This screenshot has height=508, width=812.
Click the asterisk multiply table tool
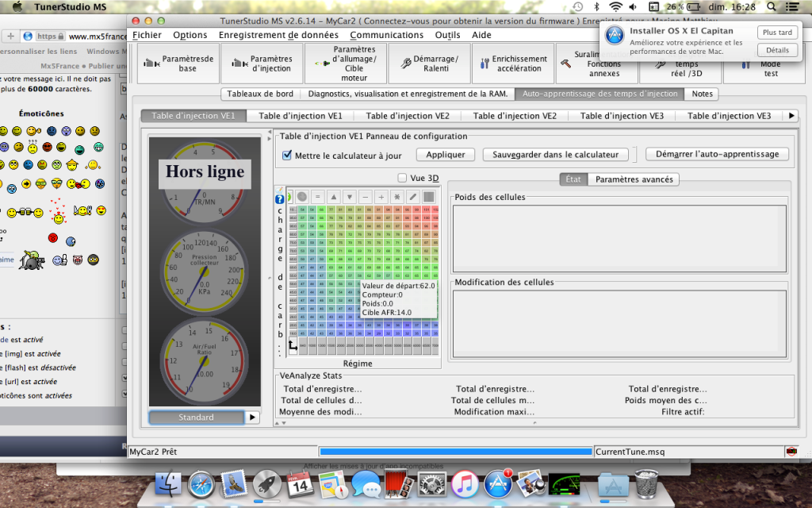[x=397, y=197]
